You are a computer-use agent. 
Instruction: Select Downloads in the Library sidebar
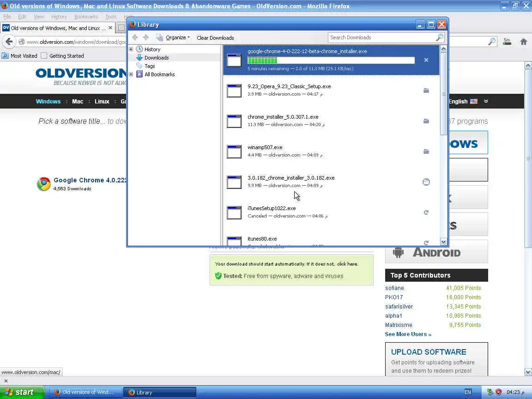(x=157, y=58)
